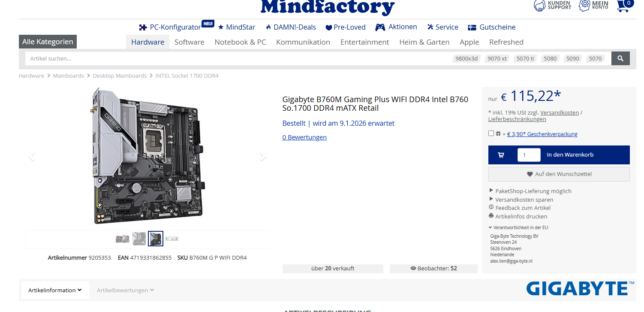
Task: Click the über 20 verkauft label
Action: [x=333, y=269]
